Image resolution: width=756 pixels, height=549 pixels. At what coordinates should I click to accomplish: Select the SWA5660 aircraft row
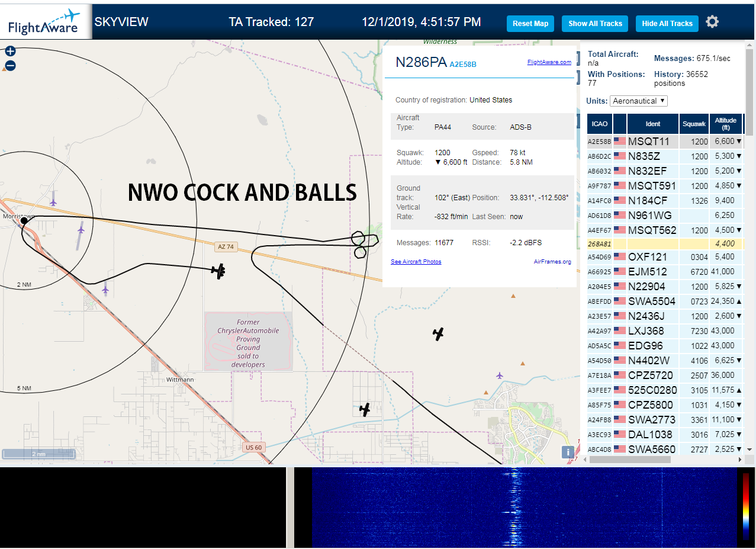(x=665, y=449)
